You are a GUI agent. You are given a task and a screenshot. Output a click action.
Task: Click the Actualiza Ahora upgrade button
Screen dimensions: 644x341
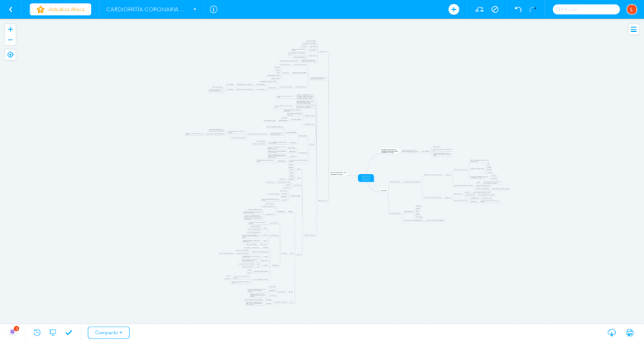coord(60,9)
